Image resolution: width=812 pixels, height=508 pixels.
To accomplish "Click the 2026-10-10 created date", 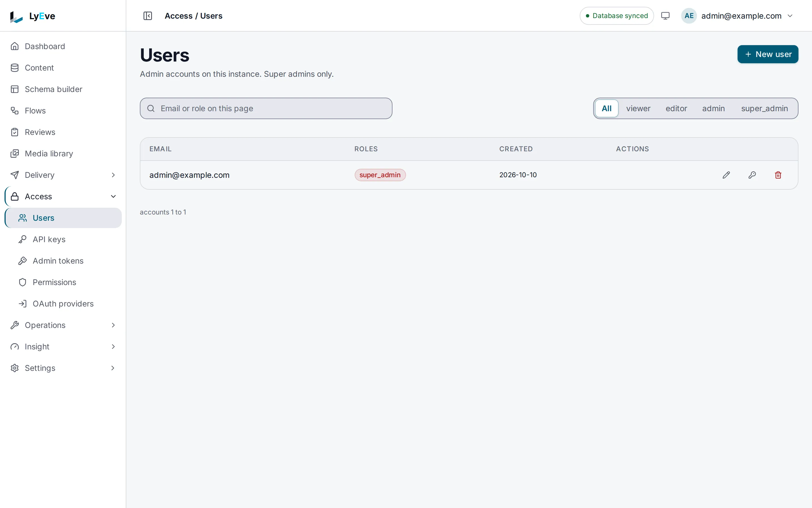I will (518, 175).
